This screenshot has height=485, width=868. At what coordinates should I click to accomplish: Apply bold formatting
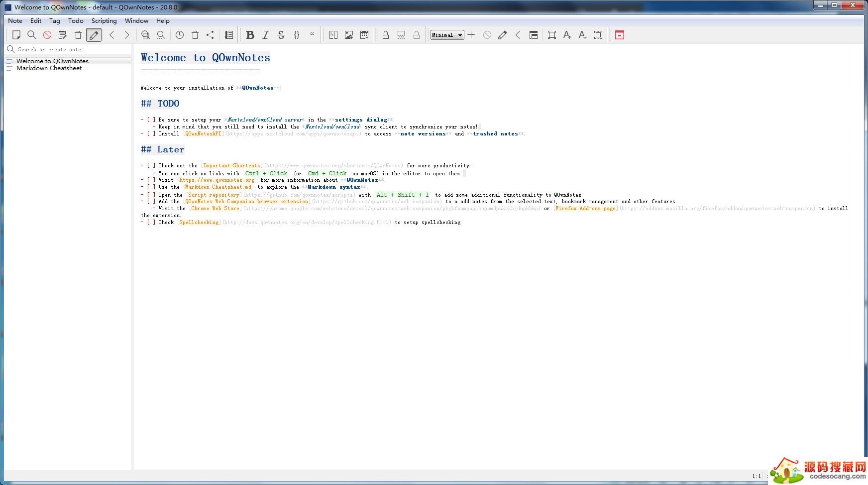tap(250, 35)
